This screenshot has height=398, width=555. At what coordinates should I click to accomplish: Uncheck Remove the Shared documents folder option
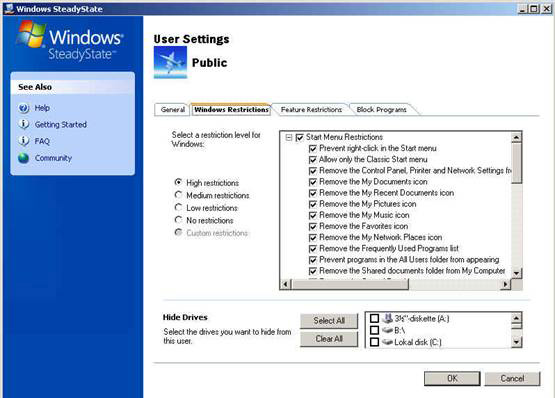[313, 271]
